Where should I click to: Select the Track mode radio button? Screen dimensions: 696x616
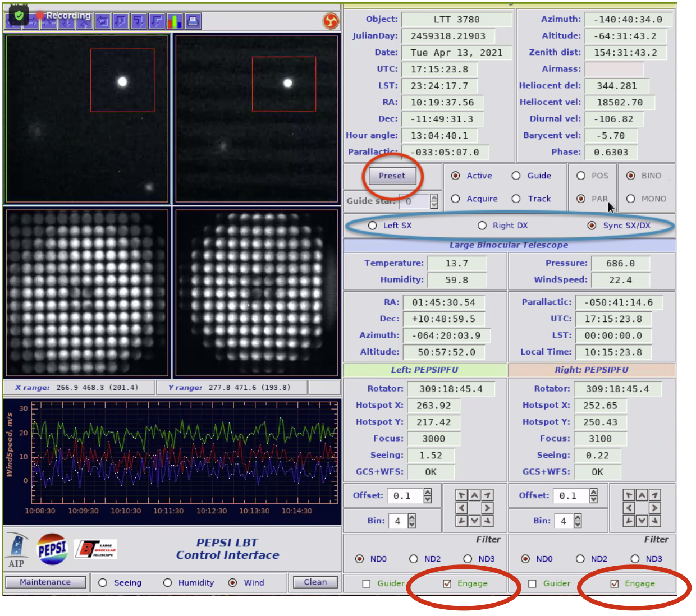[516, 199]
